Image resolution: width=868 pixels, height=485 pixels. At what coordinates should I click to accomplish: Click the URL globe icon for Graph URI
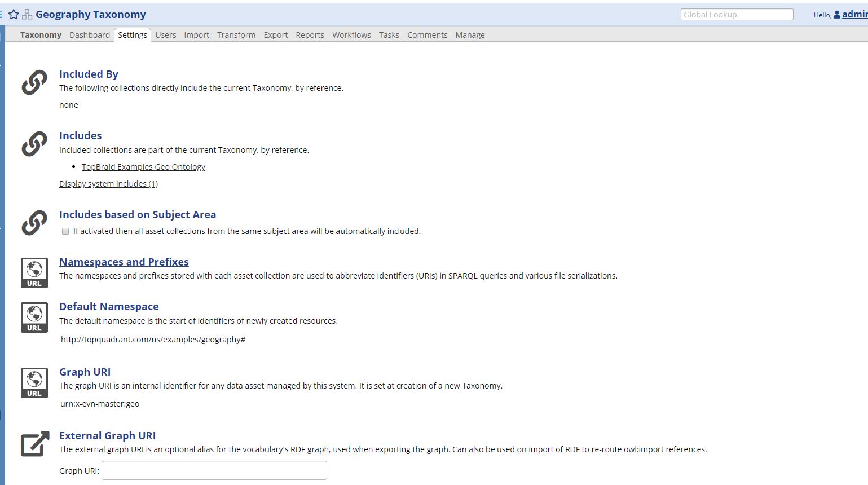pyautogui.click(x=34, y=382)
